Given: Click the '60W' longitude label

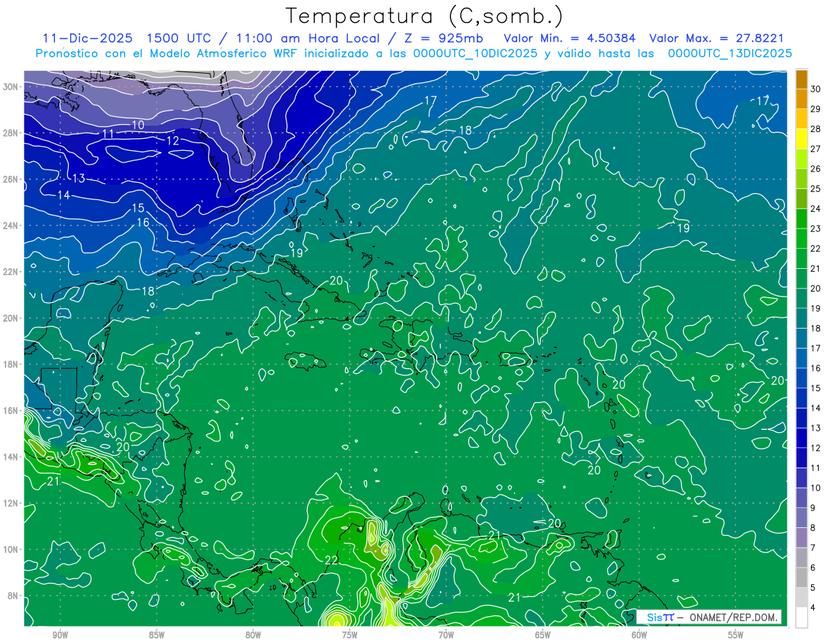Looking at the screenshot, I should 639,635.
